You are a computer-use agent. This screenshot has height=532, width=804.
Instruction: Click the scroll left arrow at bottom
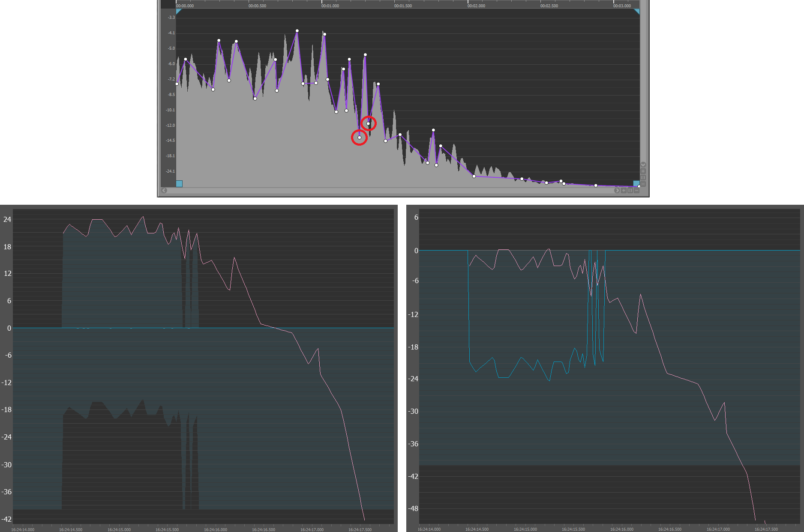(165, 191)
